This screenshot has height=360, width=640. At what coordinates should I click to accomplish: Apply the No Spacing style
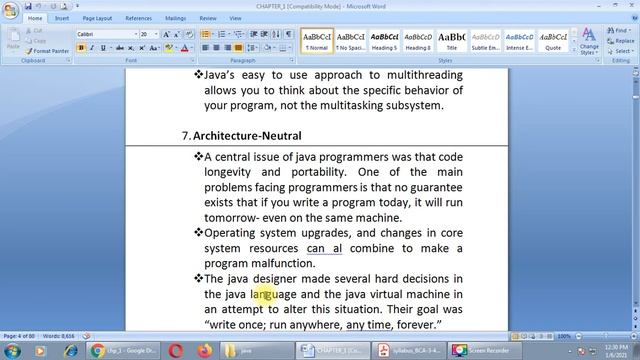[351, 40]
